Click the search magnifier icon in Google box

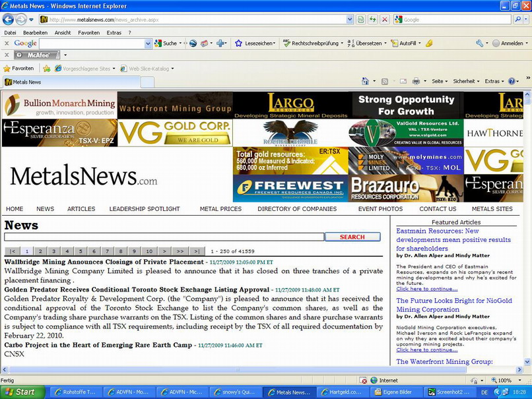tap(517, 20)
